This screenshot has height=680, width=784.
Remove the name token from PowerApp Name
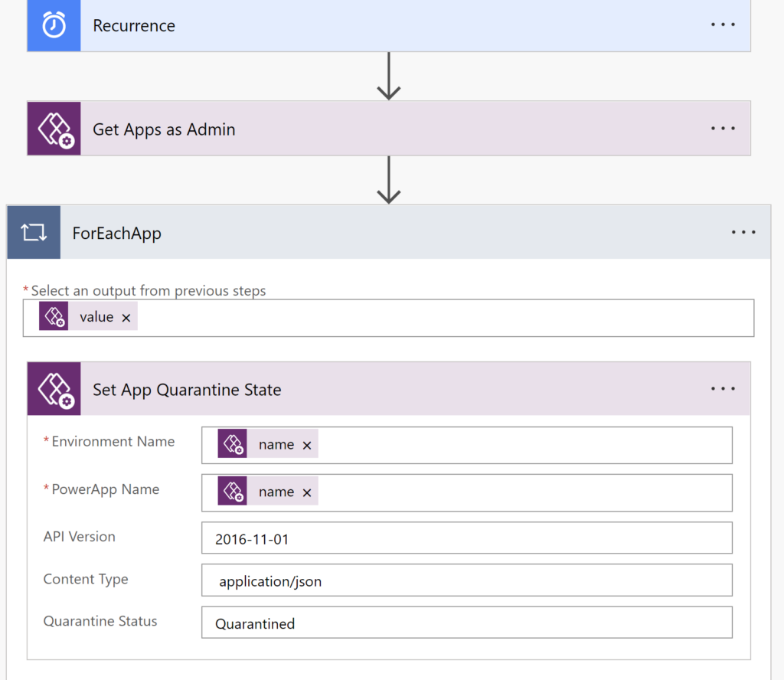pyautogui.click(x=307, y=492)
